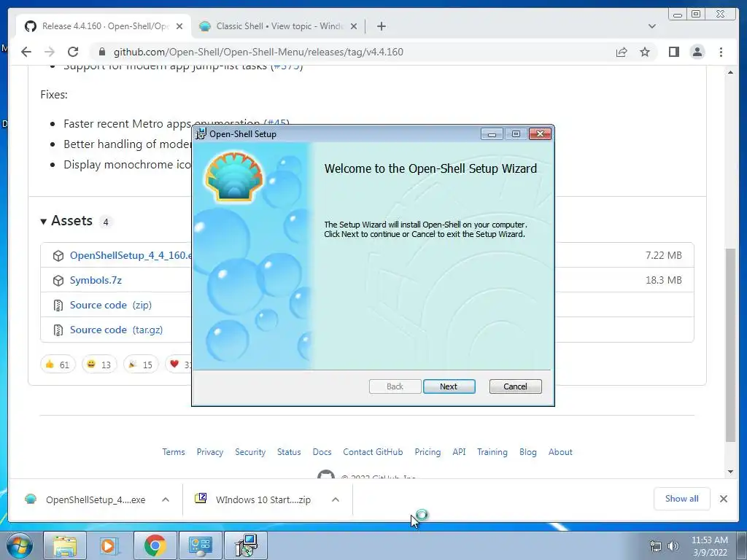Download OpenShellSetup_4_4_160 asset
The width and height of the screenshot is (747, 560).
pyautogui.click(x=131, y=255)
